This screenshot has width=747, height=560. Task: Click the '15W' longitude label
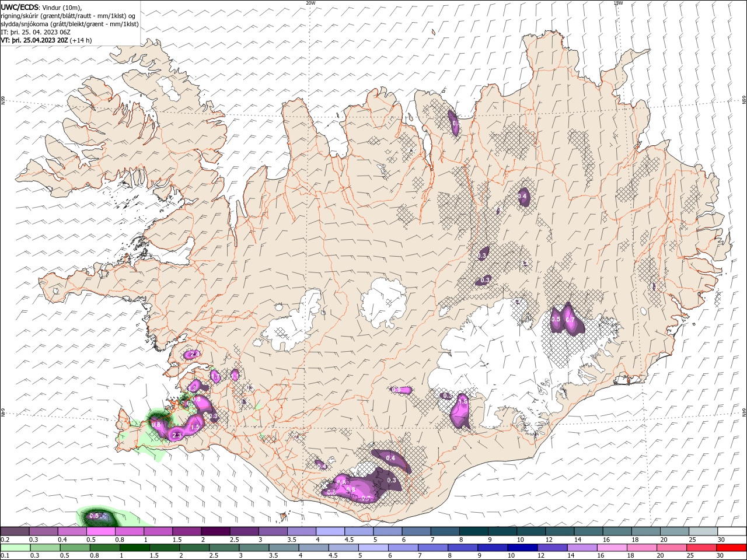618,3
